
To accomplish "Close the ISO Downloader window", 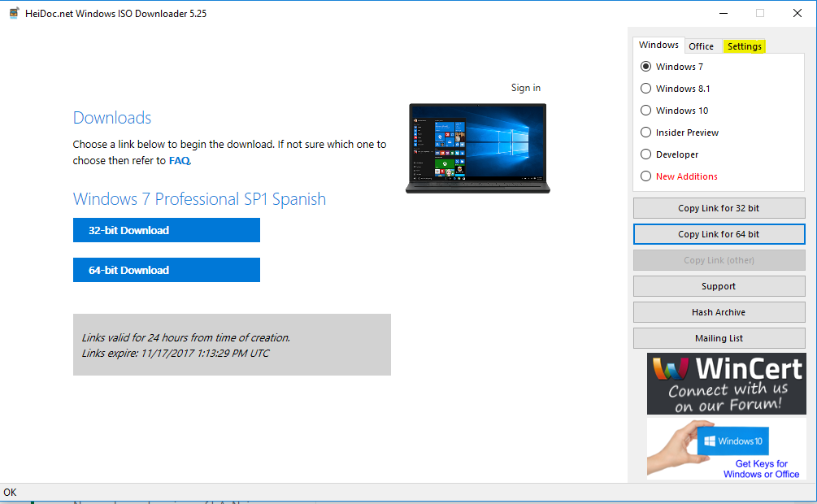I will pyautogui.click(x=797, y=13).
